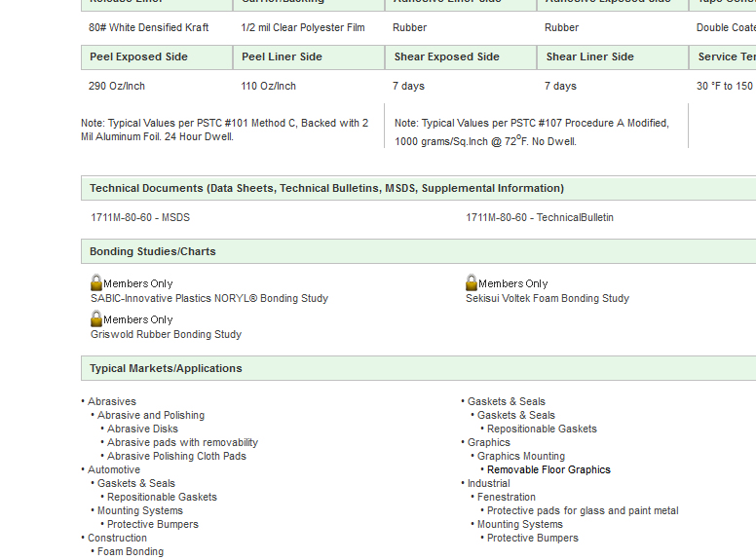Click the Technical Documents section header
The width and height of the screenshot is (756, 560).
click(x=326, y=188)
